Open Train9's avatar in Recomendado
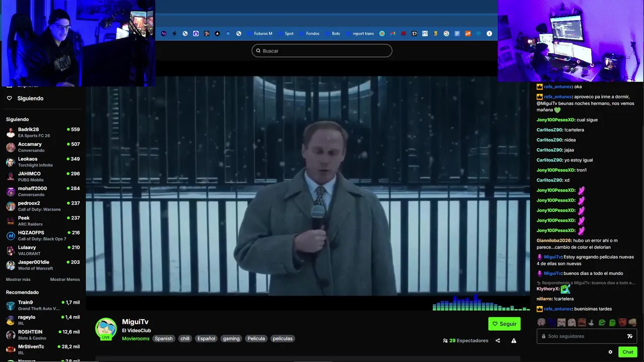This screenshot has width=644, height=362. point(11,306)
